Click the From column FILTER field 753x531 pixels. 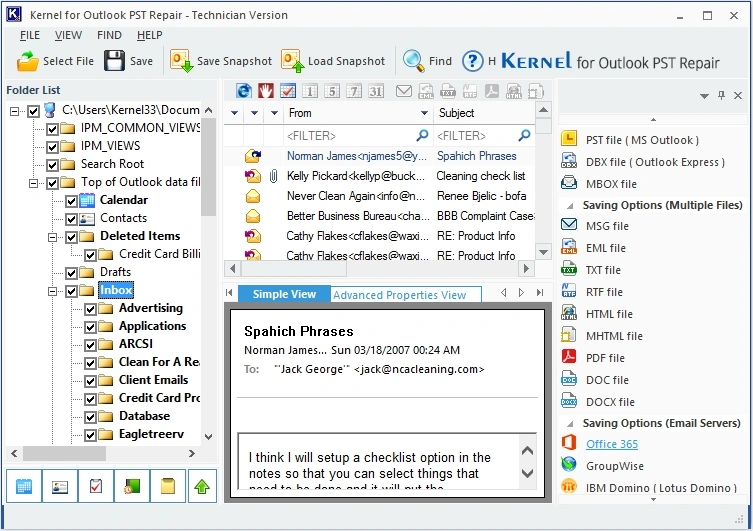(x=356, y=136)
